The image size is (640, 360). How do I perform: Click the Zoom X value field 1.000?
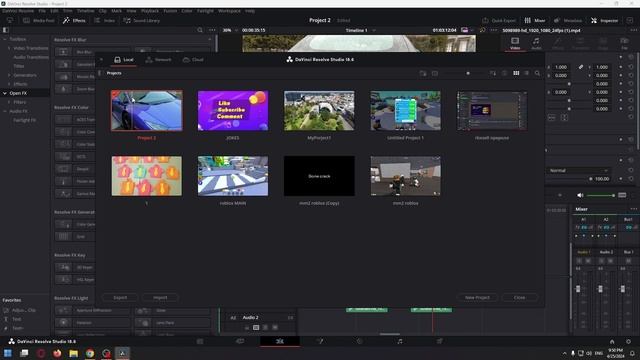click(x=561, y=67)
